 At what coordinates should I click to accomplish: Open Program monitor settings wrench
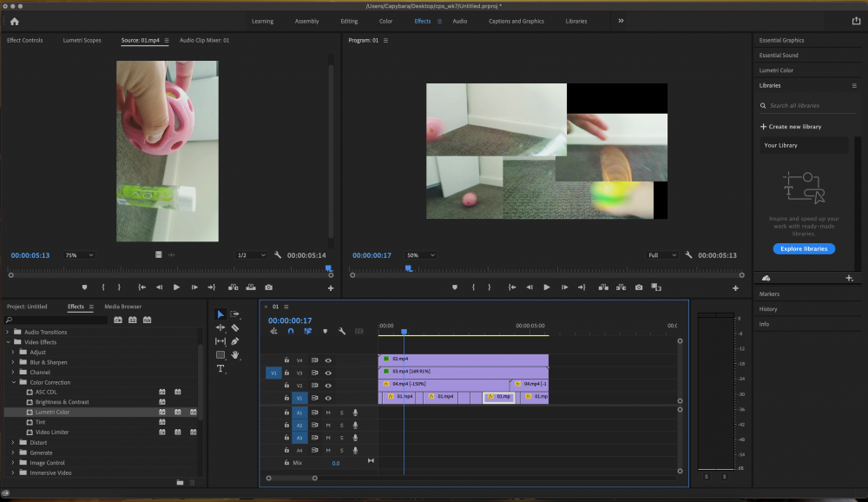[688, 254]
